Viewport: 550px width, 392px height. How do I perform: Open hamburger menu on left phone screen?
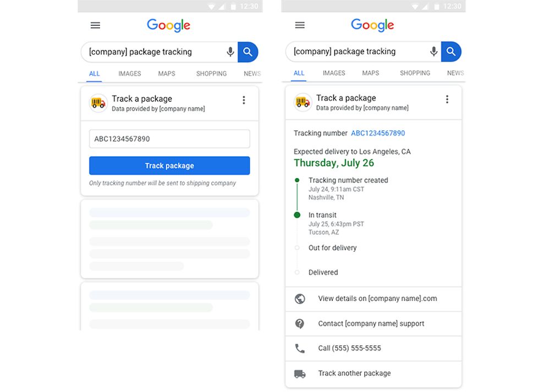tap(95, 25)
